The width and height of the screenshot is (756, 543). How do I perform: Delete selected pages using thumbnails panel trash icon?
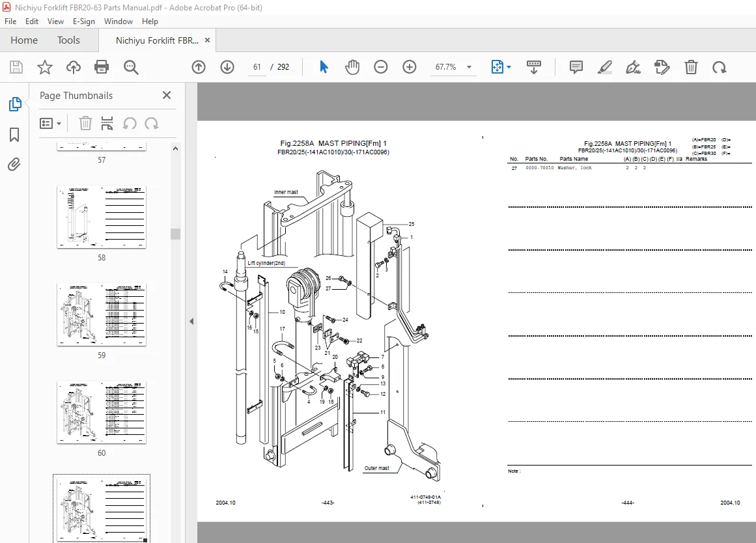[85, 124]
